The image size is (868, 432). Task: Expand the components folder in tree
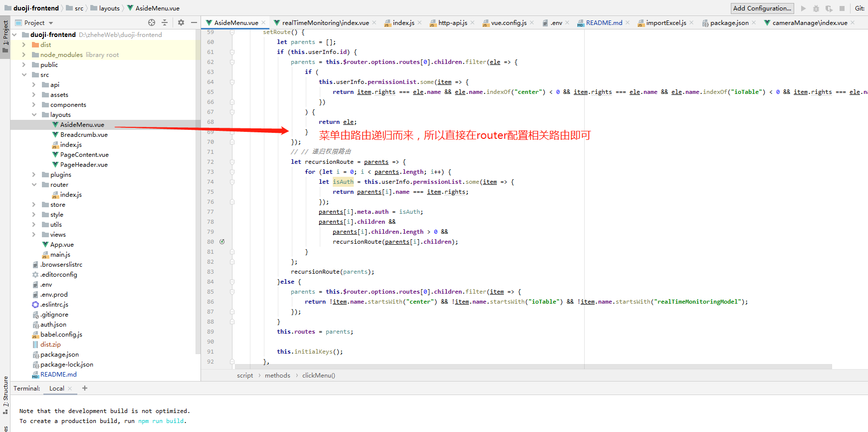click(34, 105)
